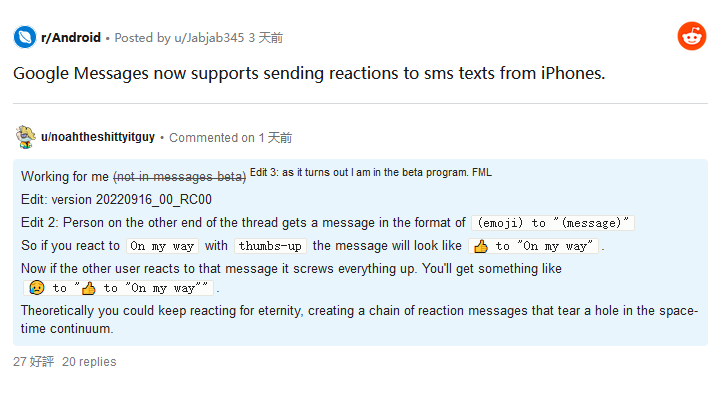Click the 27 好評 upvote count
The width and height of the screenshot is (720, 417).
point(34,362)
